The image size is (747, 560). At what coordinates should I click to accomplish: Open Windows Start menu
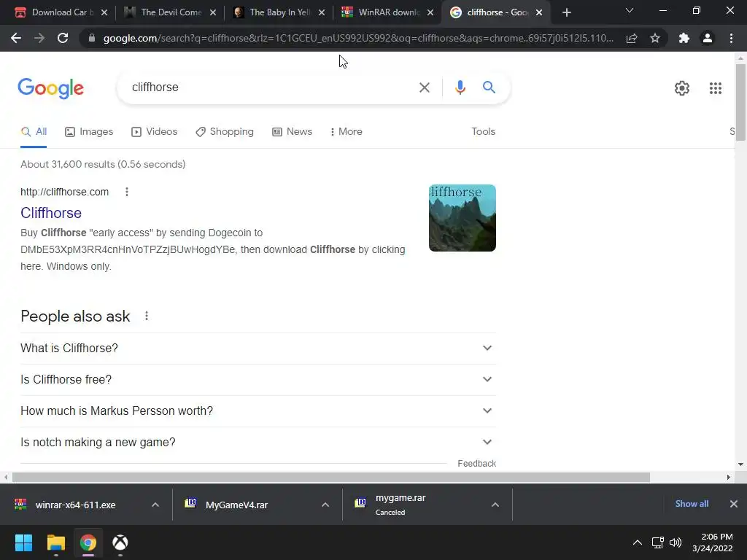(23, 542)
